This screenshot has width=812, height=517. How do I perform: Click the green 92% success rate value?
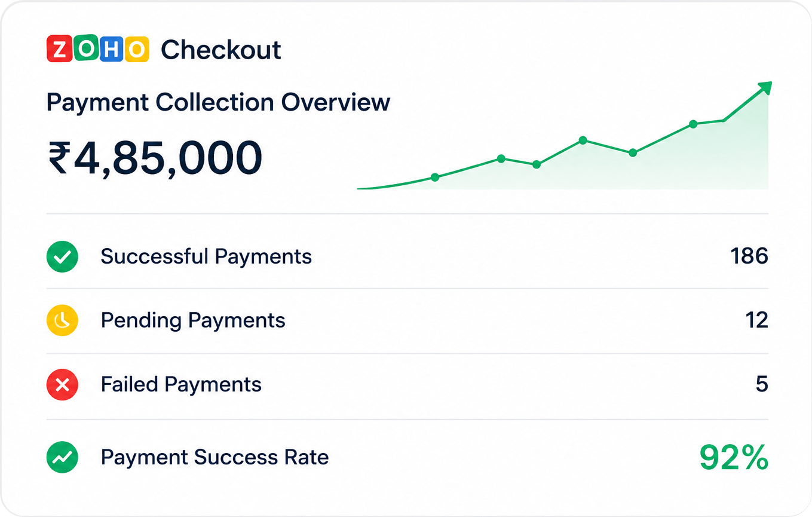[x=734, y=458]
